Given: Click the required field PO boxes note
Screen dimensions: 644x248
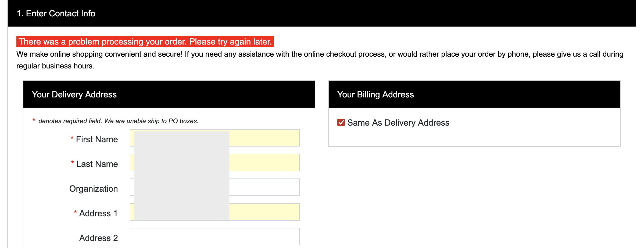Looking at the screenshot, I should [x=118, y=121].
